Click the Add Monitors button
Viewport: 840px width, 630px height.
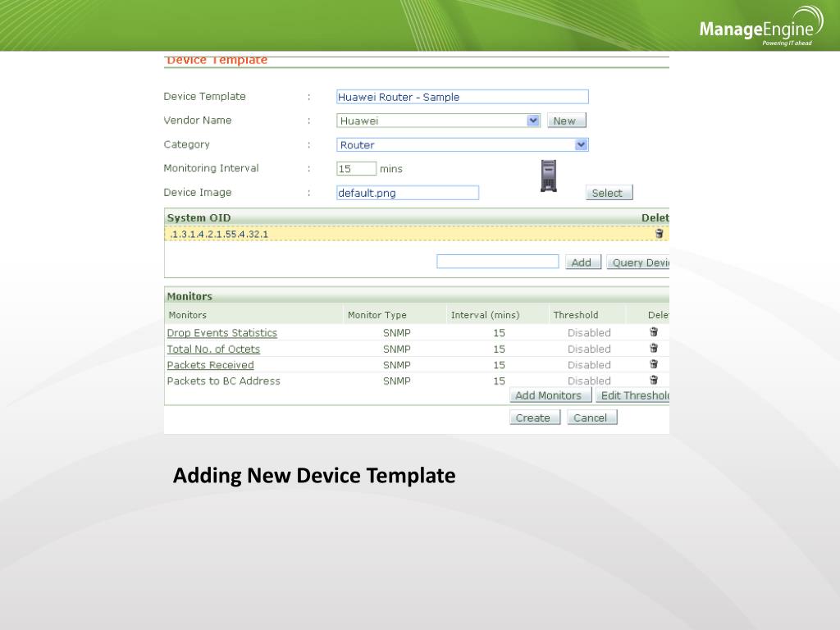click(550, 395)
